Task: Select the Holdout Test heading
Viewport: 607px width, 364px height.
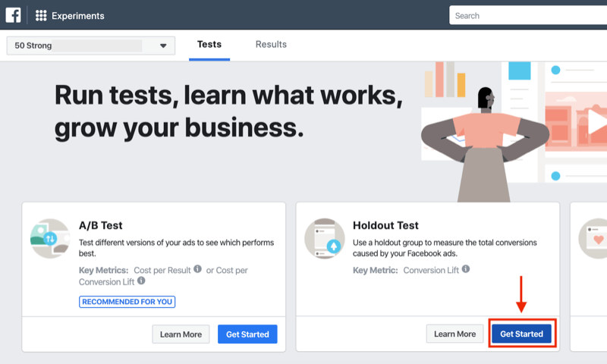Action: coord(385,225)
